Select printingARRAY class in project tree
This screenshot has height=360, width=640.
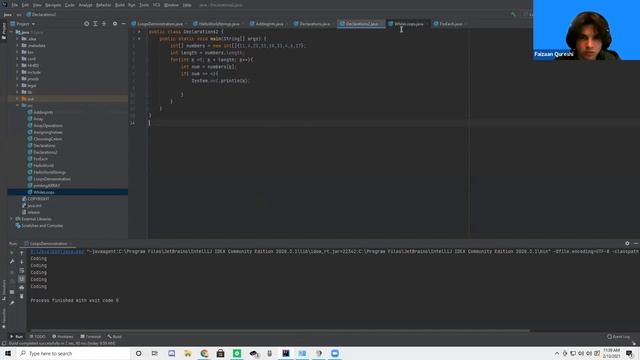47,186
